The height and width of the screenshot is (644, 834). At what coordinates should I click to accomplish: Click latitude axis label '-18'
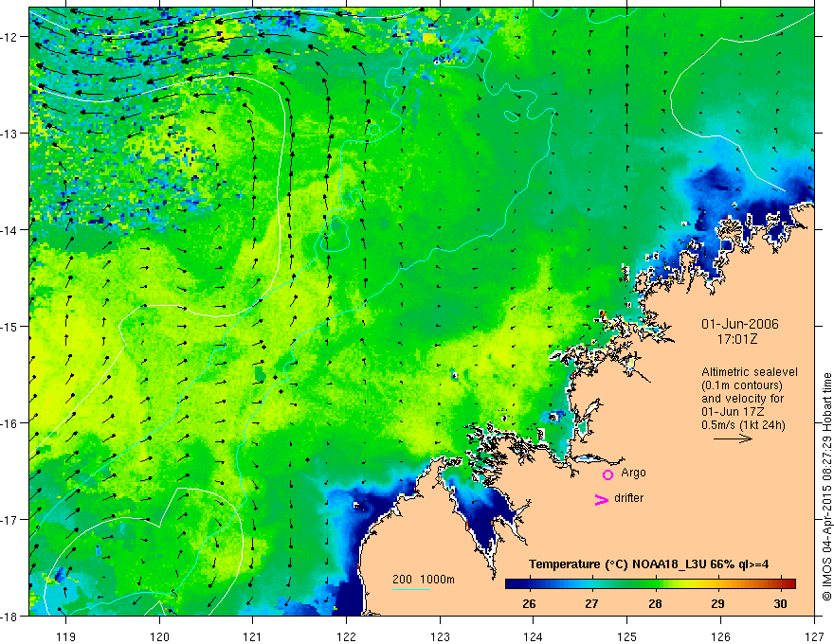tap(11, 616)
